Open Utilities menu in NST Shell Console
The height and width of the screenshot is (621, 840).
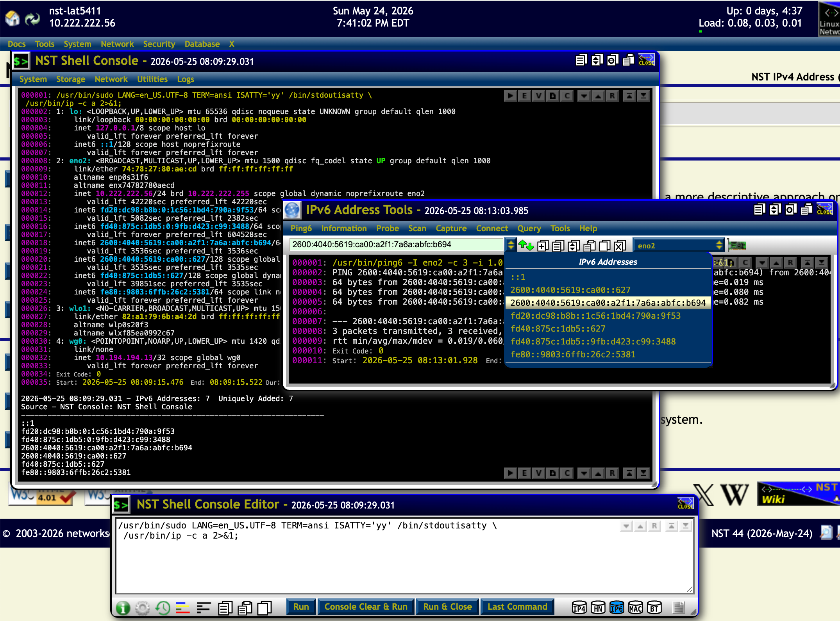coord(152,79)
